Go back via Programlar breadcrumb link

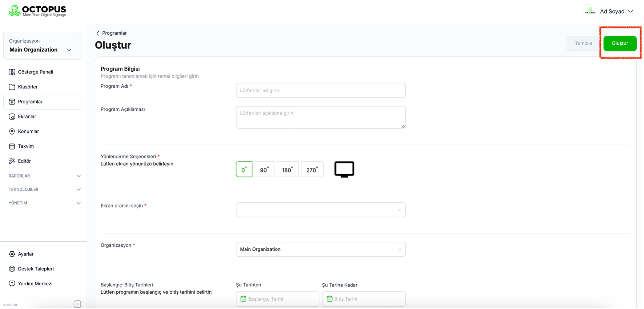pos(114,33)
